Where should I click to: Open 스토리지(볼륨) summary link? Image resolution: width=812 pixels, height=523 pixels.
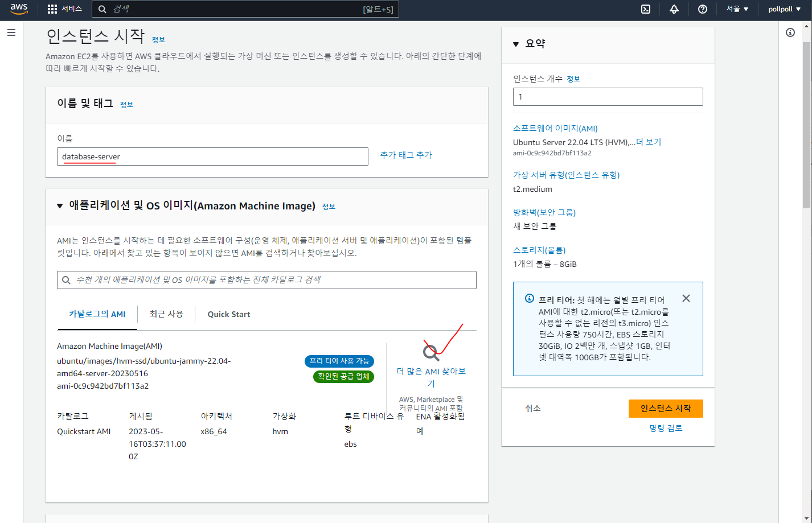(x=539, y=250)
